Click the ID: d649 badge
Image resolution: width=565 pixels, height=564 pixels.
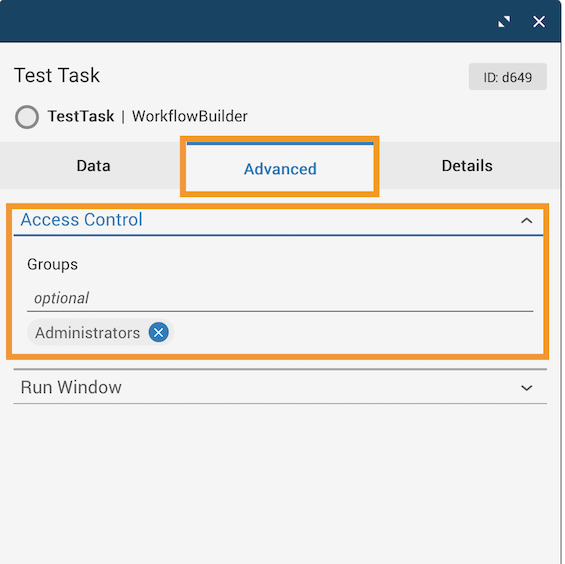[507, 77]
